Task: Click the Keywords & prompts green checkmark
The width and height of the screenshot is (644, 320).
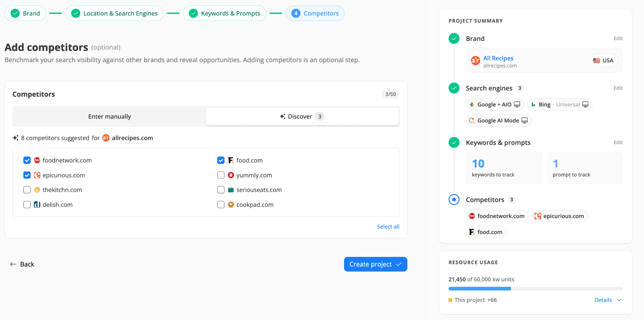Action: 454,143
